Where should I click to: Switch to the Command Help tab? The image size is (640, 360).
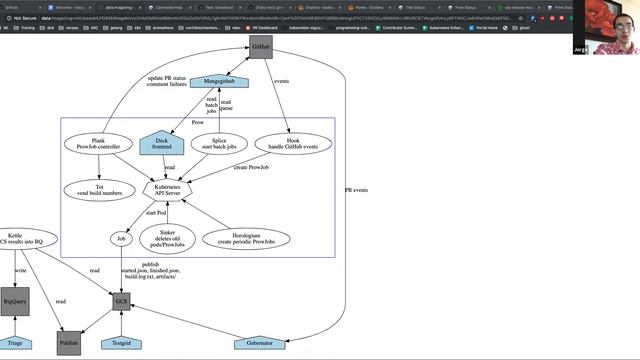(x=169, y=7)
